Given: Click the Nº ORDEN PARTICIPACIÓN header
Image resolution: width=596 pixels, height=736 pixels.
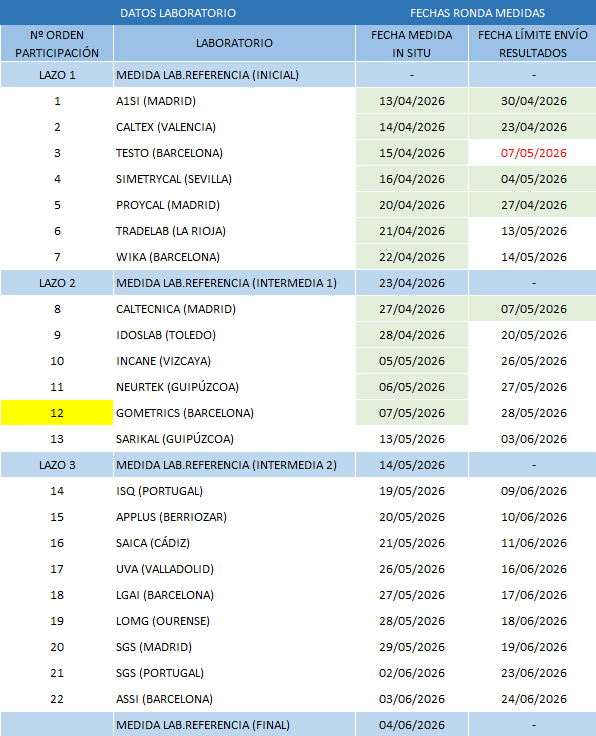Looking at the screenshot, I should click(57, 43).
